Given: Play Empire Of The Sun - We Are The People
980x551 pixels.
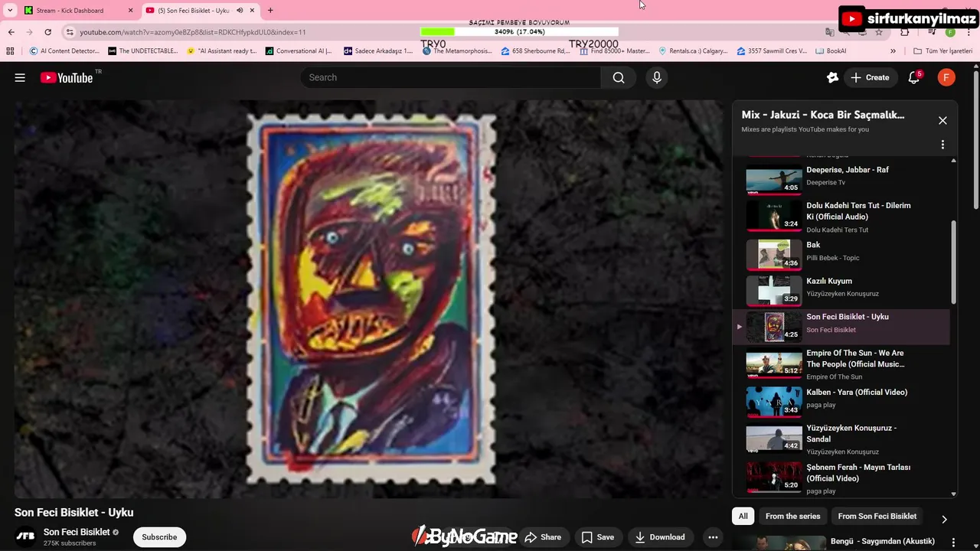Looking at the screenshot, I should [841, 364].
